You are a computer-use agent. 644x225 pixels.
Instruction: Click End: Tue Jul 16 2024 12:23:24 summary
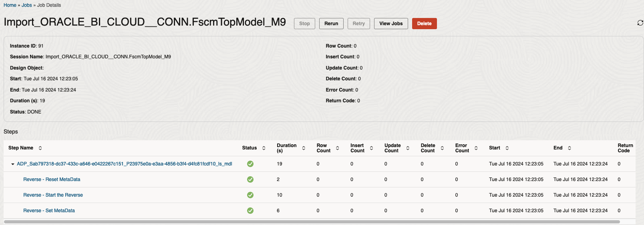point(43,90)
